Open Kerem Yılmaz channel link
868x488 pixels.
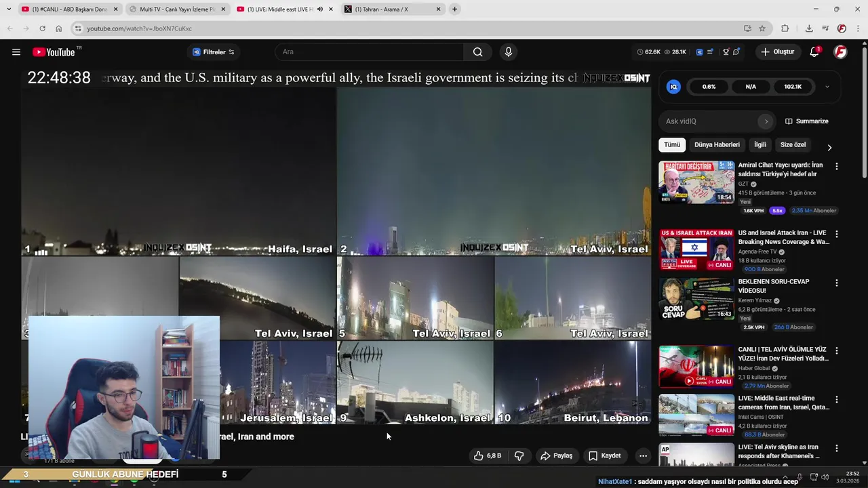pyautogui.click(x=755, y=300)
